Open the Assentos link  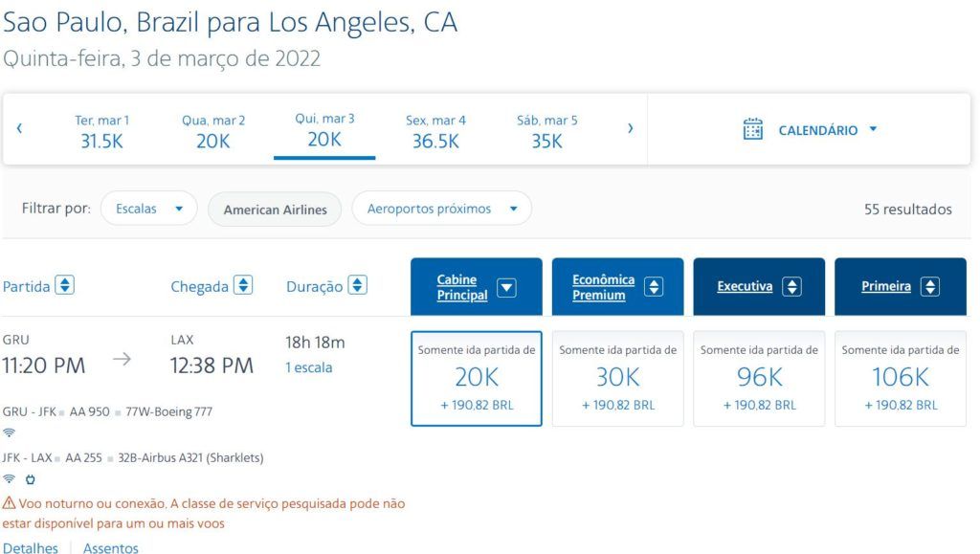coord(111,547)
